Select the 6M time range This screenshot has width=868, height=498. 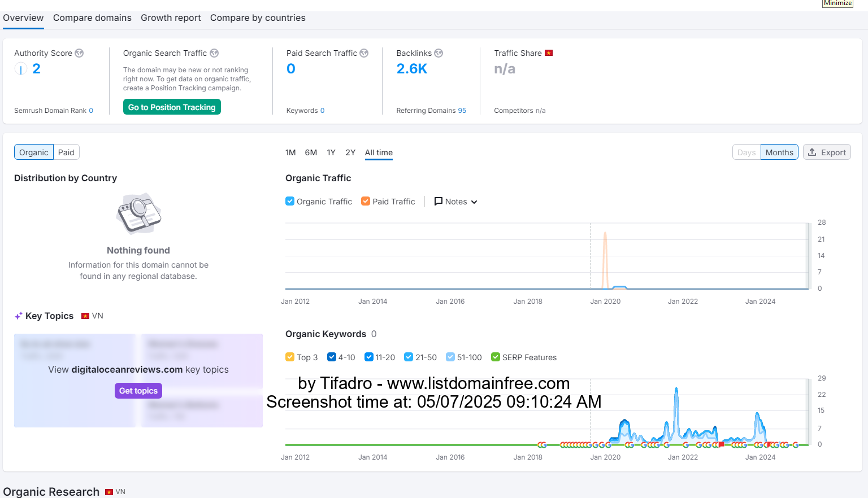(311, 152)
